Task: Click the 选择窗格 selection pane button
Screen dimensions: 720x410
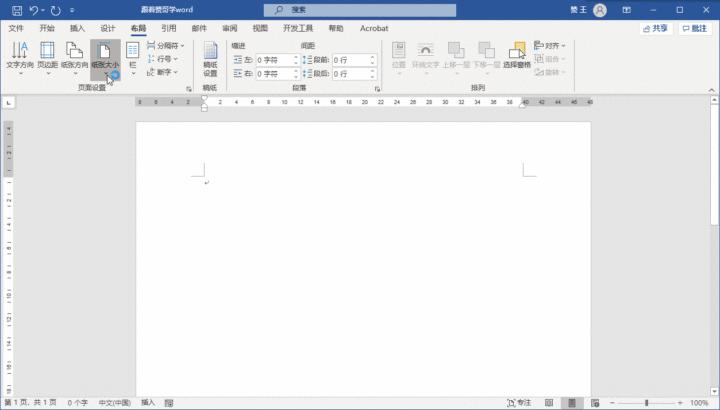Action: 517,56
